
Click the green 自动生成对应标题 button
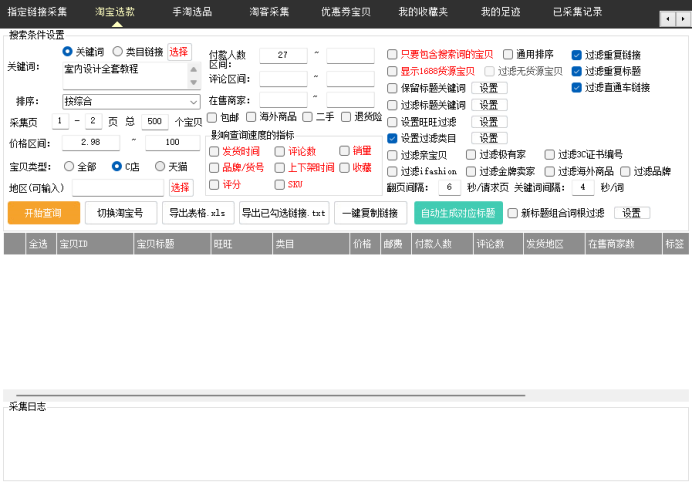[x=458, y=213]
